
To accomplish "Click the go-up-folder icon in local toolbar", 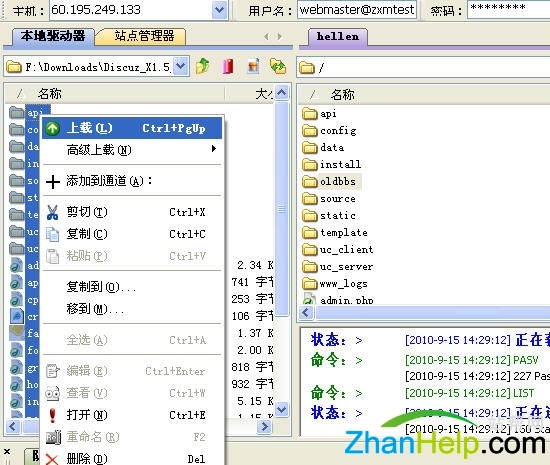I will pos(203,66).
